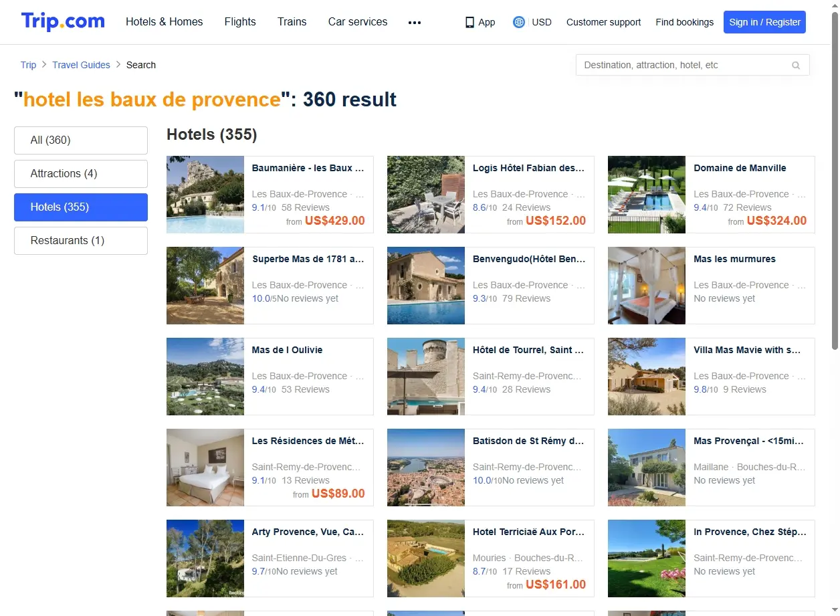Open Superbe Mas de 1781 thumbnail
The height and width of the screenshot is (616, 840).
pos(205,286)
